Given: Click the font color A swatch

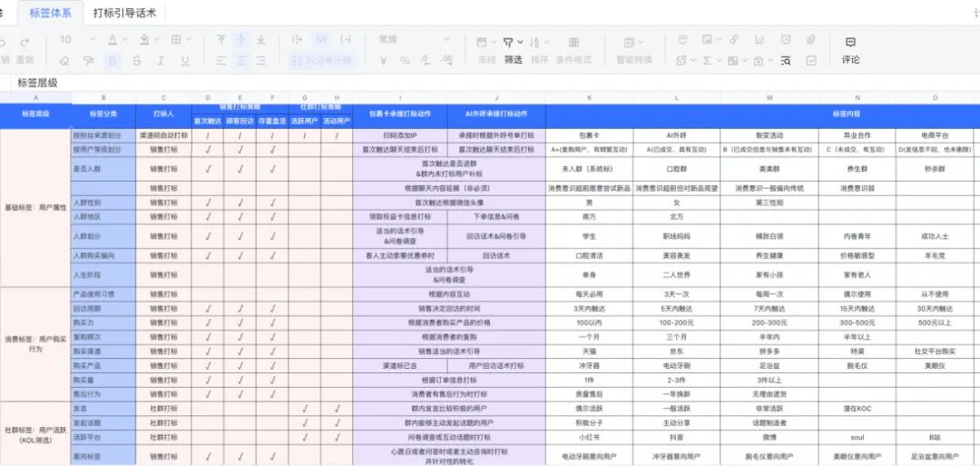Looking at the screenshot, I should pos(113,39).
